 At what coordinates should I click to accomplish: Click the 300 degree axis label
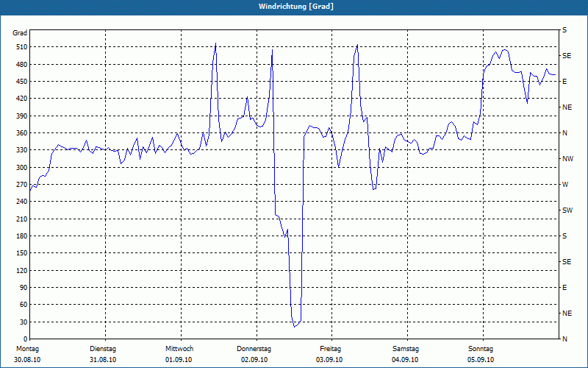[x=23, y=167]
